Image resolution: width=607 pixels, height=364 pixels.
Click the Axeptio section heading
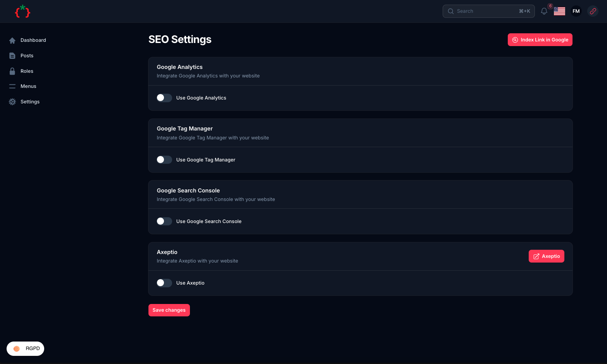[x=167, y=252]
